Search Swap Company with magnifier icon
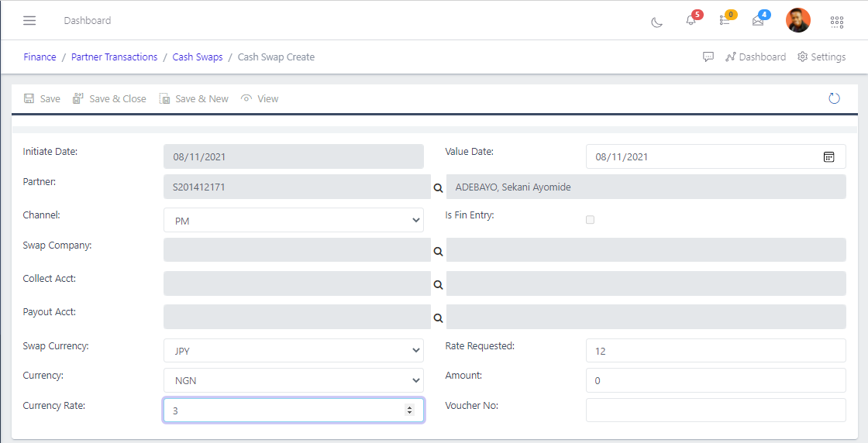Viewport: 868px width, 443px height. click(438, 251)
